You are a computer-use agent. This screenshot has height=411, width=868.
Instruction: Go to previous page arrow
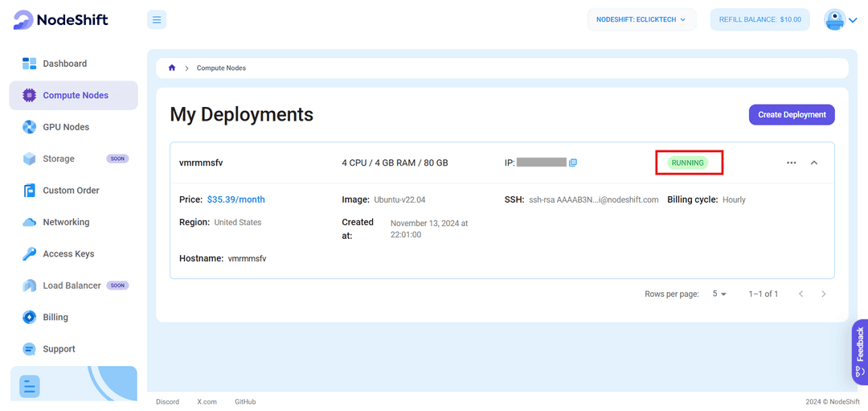800,294
